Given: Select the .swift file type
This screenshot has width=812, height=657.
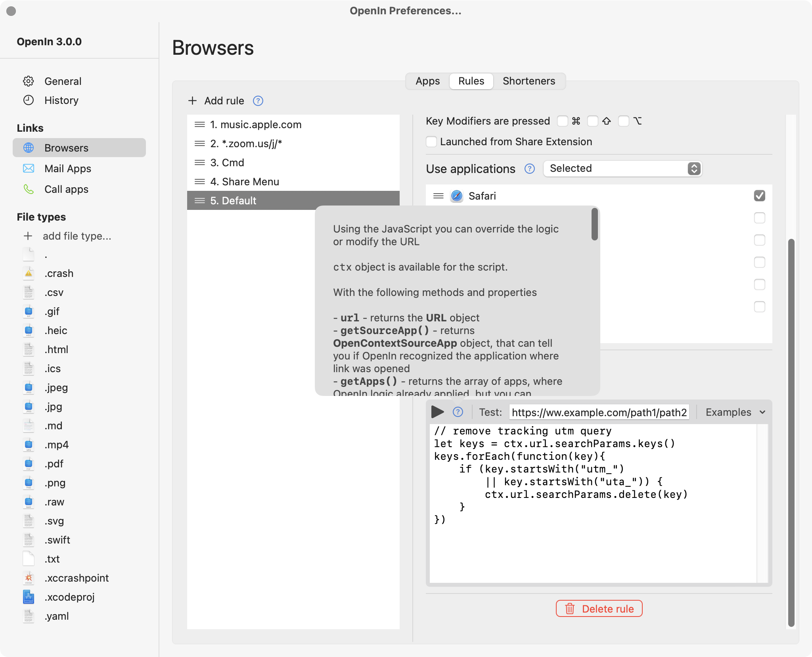Looking at the screenshot, I should [x=57, y=540].
